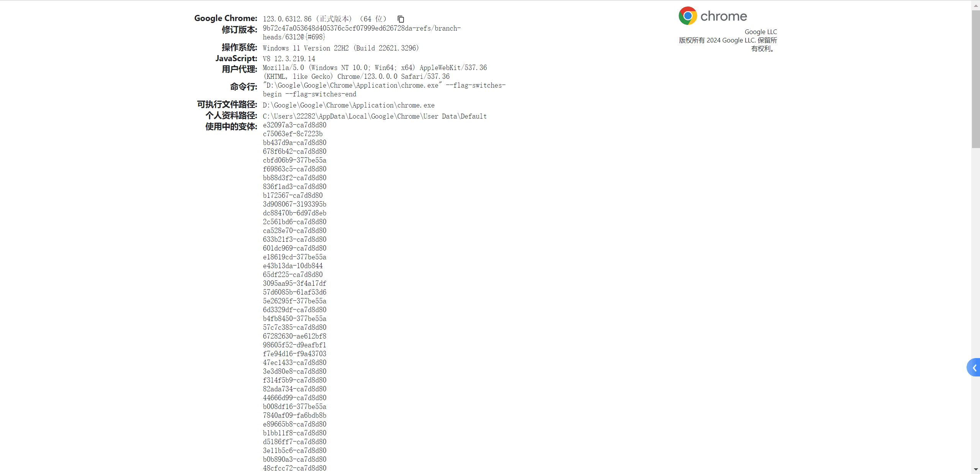
Task: Click variation 5e26295f-377be55a
Action: point(294,301)
